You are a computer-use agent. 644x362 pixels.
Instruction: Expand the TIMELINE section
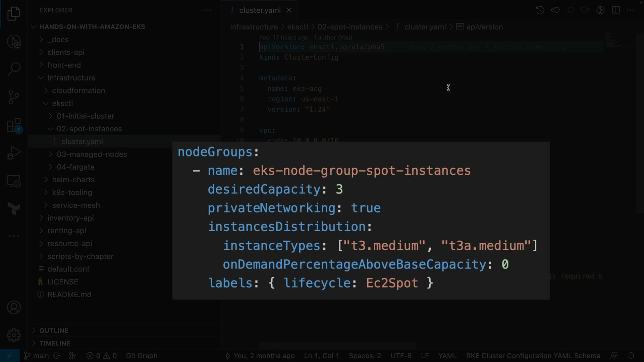(x=55, y=343)
